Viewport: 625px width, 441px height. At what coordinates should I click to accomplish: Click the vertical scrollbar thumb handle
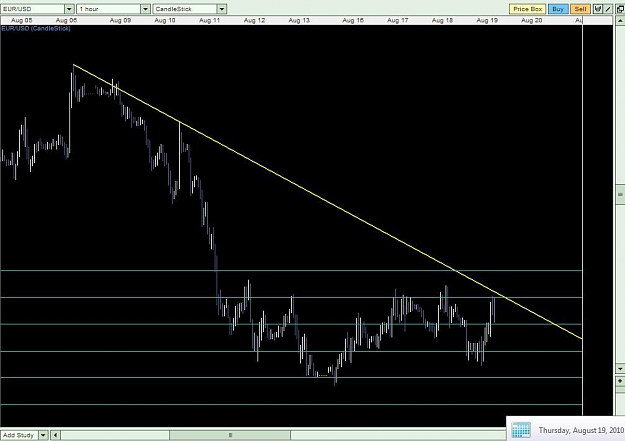620,194
